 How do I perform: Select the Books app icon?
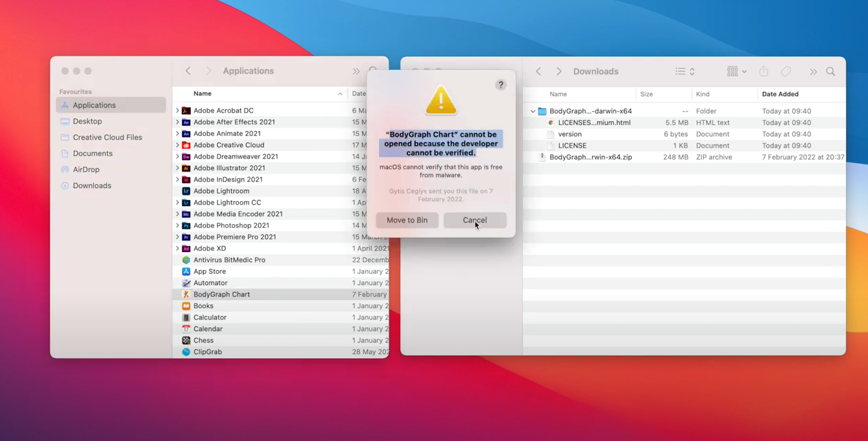[x=186, y=306]
